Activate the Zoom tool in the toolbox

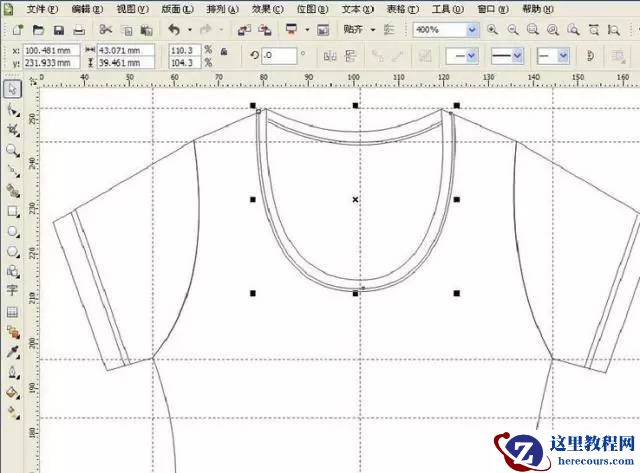13,150
